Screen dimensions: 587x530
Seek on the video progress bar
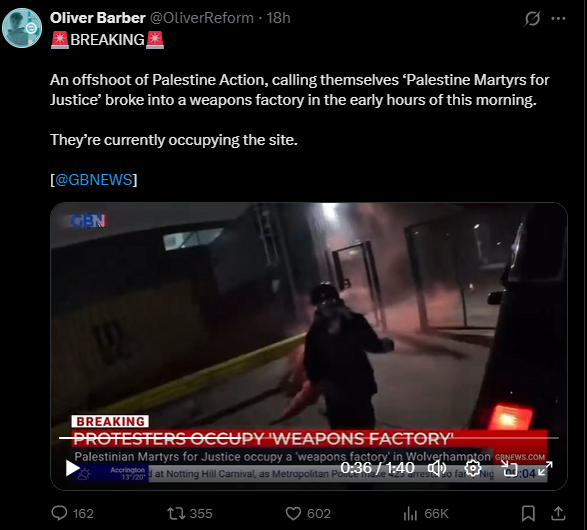[x=308, y=438]
